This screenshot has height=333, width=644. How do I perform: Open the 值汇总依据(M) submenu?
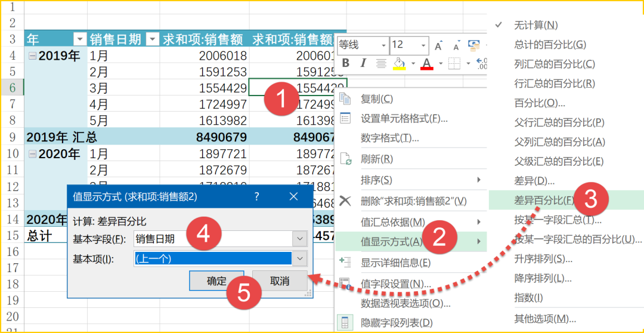[x=411, y=222]
